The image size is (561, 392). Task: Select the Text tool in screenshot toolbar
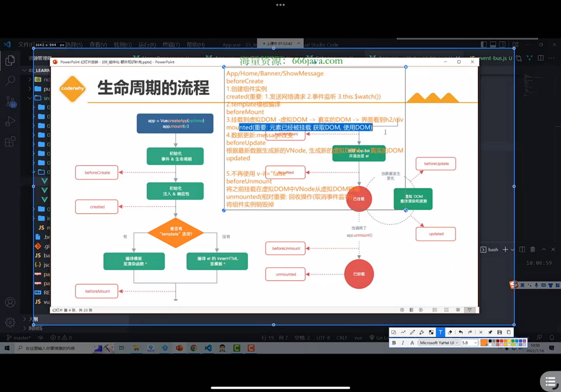(x=440, y=332)
